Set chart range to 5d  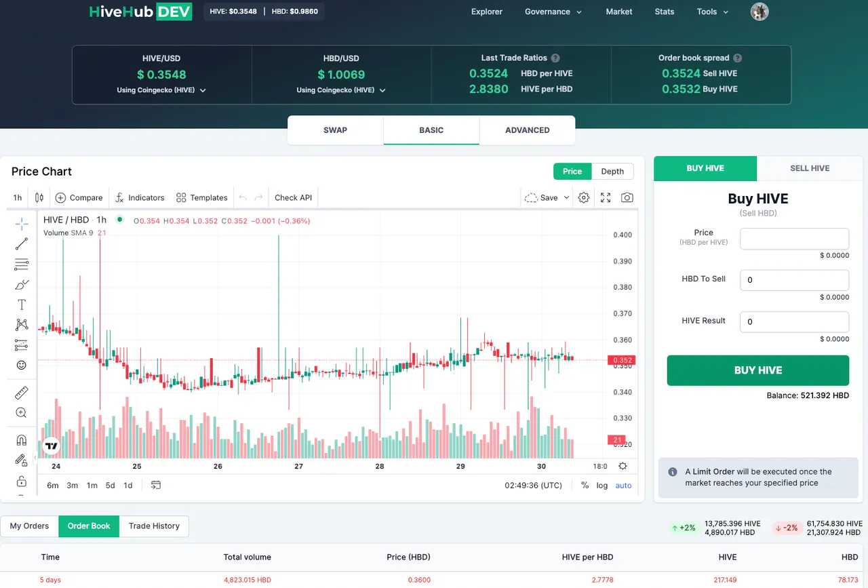tap(110, 485)
